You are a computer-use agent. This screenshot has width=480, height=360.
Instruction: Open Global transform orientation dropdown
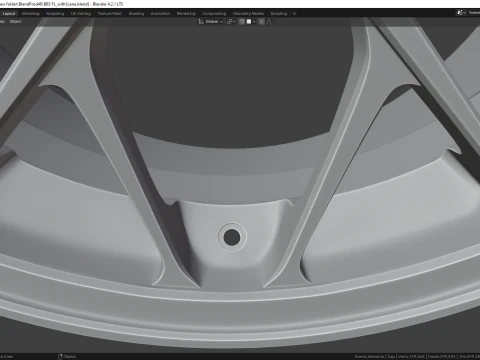coord(211,22)
